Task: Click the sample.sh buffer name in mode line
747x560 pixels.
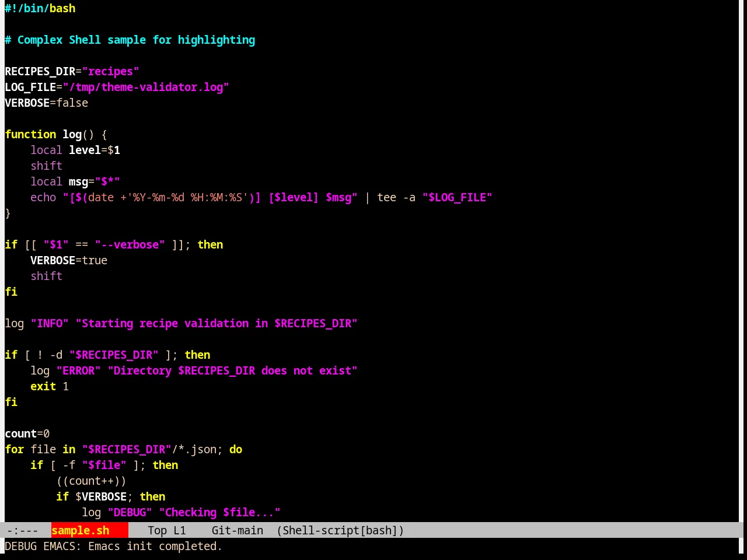Action: pos(81,530)
